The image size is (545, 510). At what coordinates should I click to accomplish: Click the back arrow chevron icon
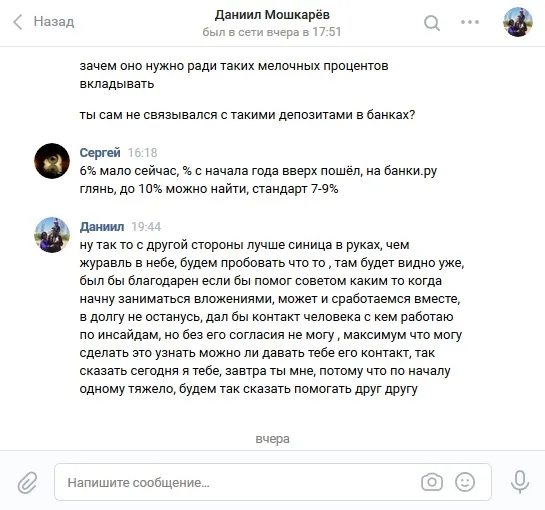pos(18,22)
